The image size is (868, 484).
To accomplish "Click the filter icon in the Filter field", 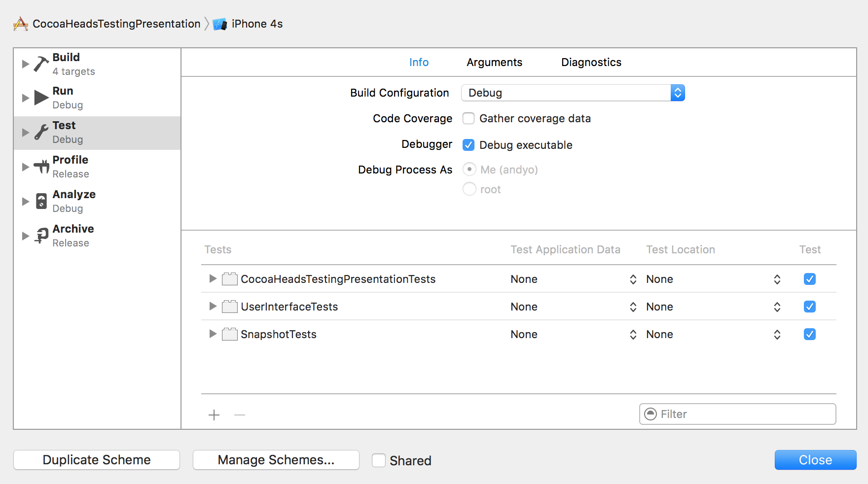I will click(x=651, y=414).
